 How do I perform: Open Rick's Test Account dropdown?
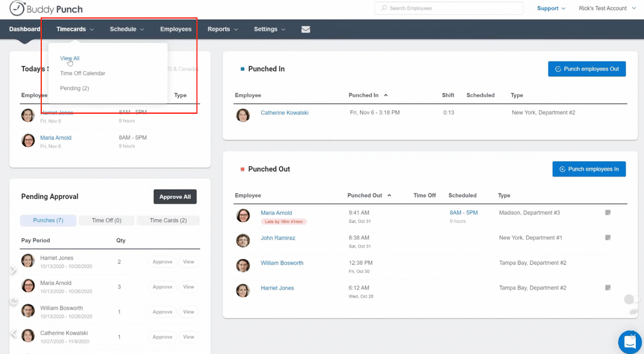pos(607,8)
